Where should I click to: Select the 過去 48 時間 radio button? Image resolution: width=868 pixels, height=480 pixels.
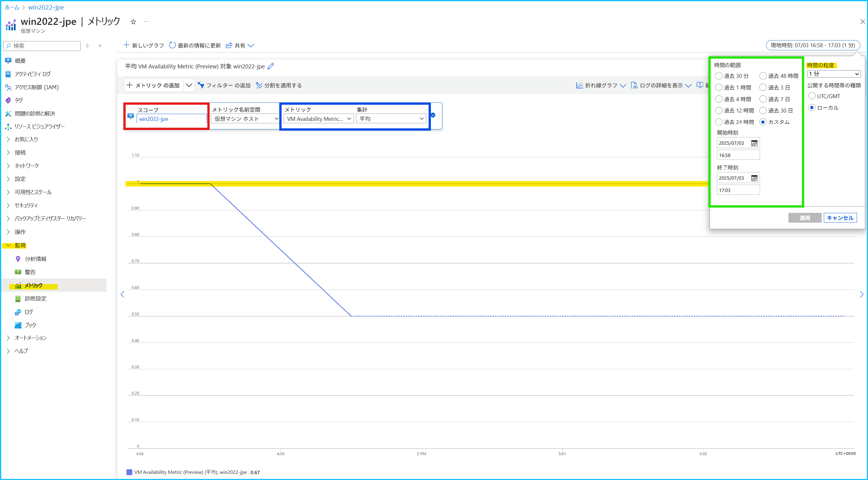point(763,76)
